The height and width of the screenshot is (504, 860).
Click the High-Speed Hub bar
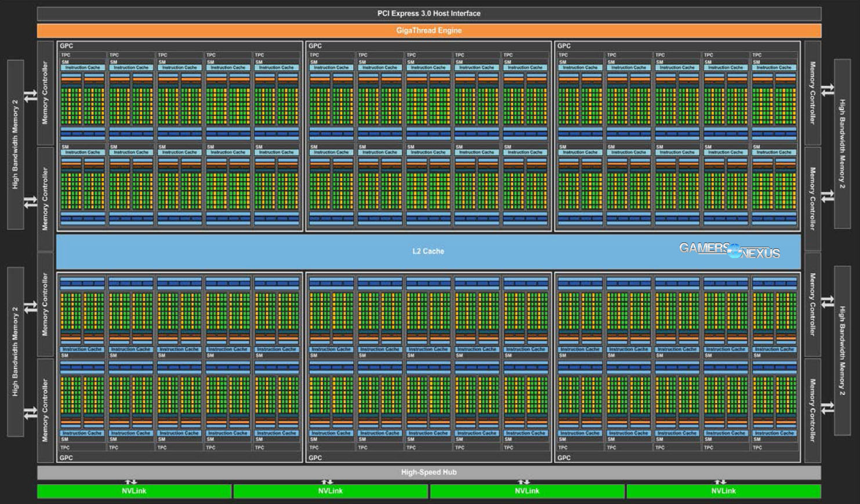[429, 472]
